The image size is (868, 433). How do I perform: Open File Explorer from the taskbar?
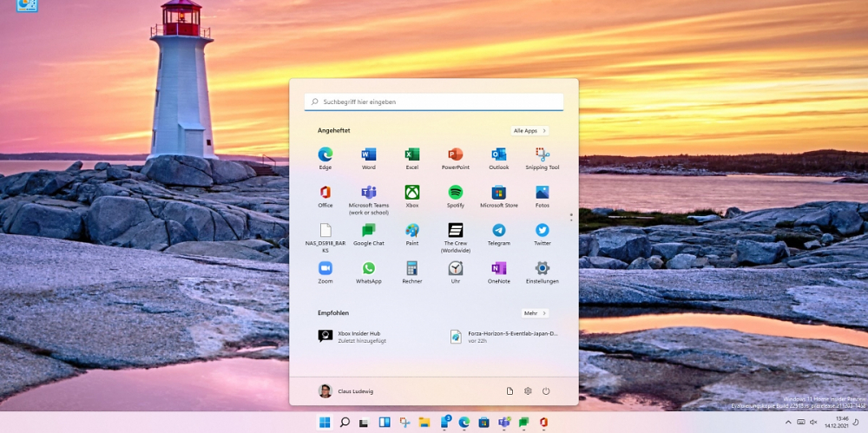click(424, 423)
